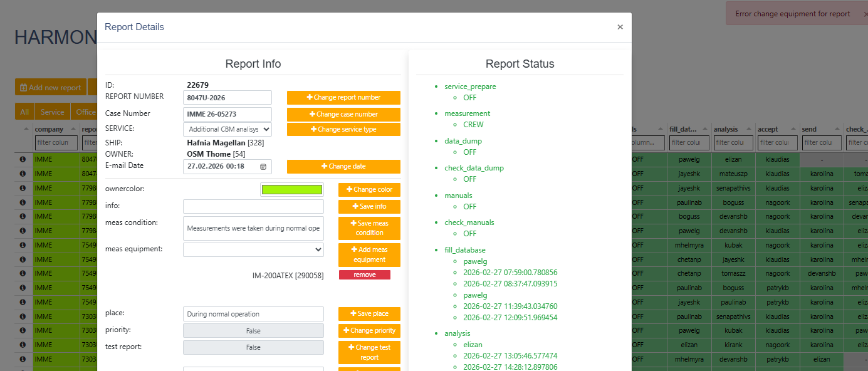
Task: Sort by the send column arrow
Action: [x=839, y=129]
